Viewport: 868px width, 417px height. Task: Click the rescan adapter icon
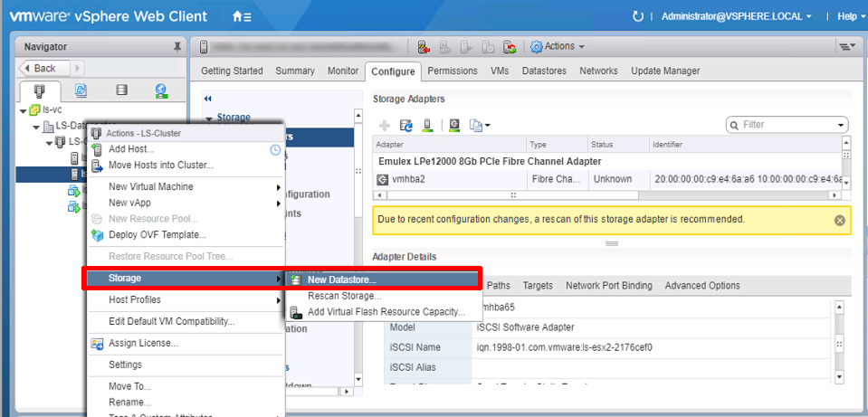pyautogui.click(x=455, y=126)
